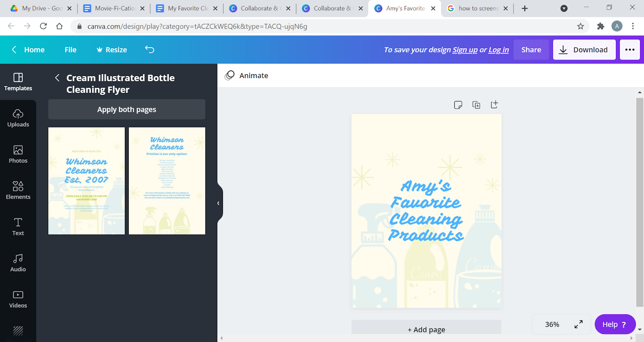Click the Sign up link
Screen dimensions: 644x342
pyautogui.click(x=465, y=50)
